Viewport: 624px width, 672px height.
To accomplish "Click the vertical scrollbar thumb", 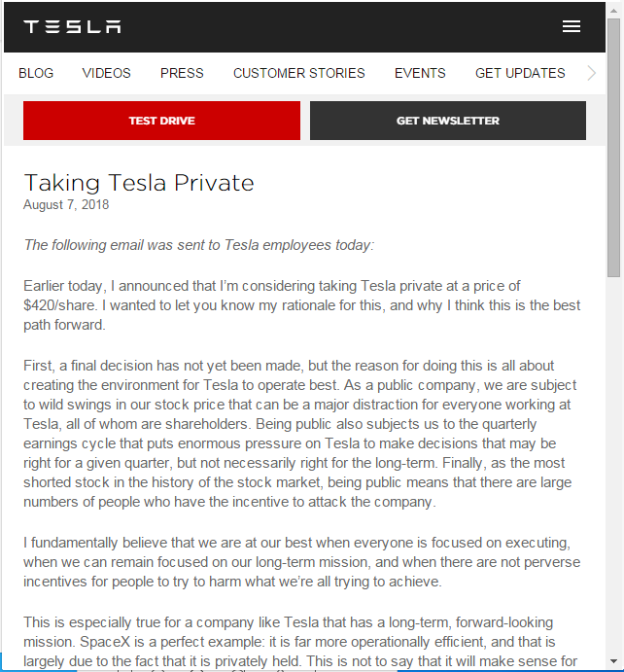I will tap(613, 148).
